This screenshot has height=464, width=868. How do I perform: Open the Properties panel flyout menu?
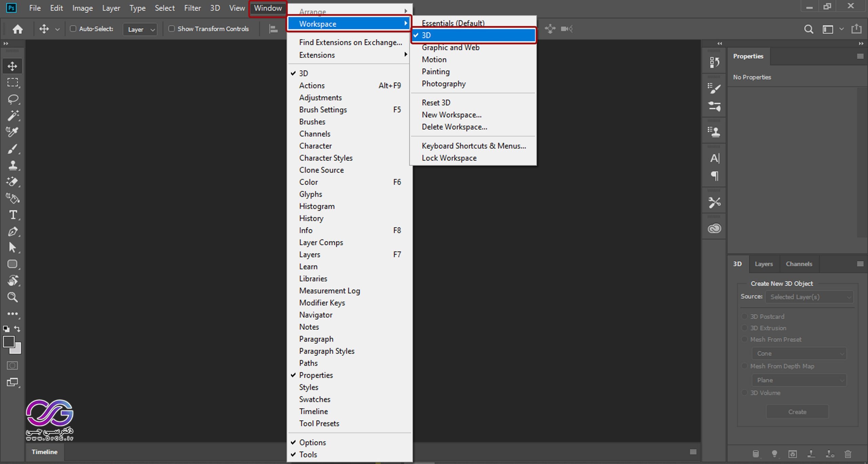click(860, 56)
